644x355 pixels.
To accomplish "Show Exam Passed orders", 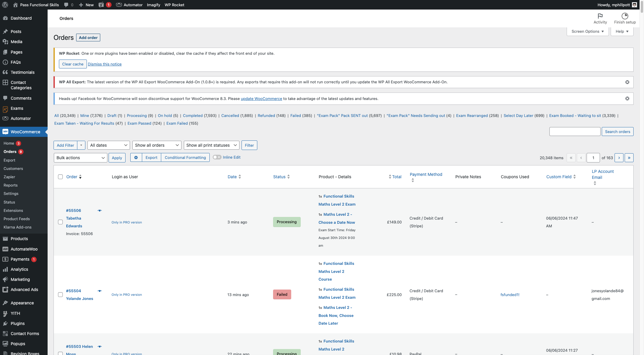I will [139, 123].
